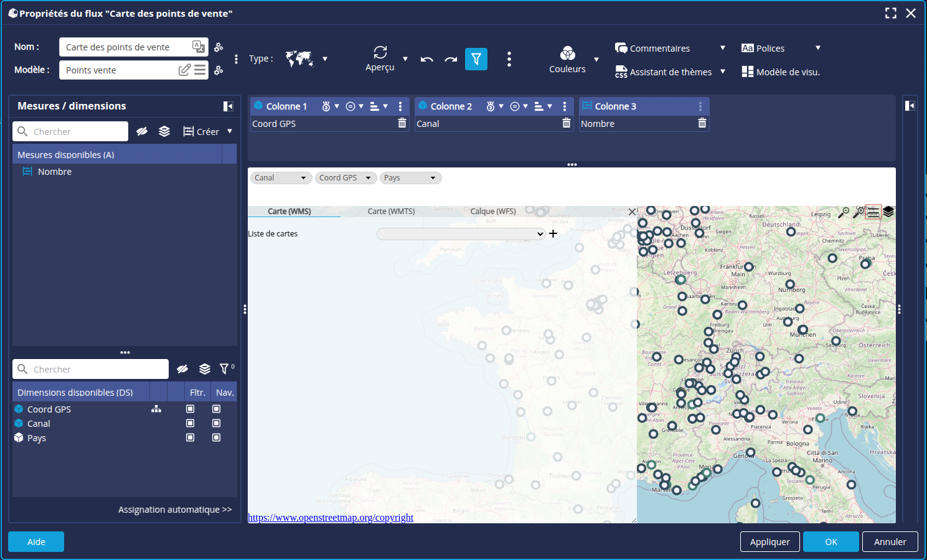Toggle hidden measures eye icon near Créer
This screenshot has width=927, height=560.
click(x=142, y=131)
